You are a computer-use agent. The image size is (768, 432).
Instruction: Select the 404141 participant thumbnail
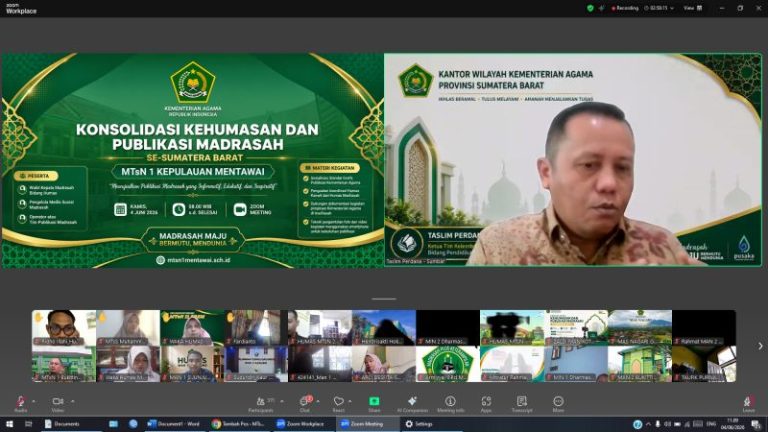pos(320,364)
